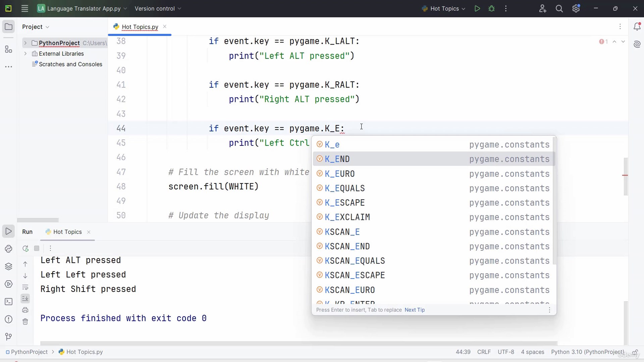Go to previous highlighted error arrow
644x362 pixels.
614,42
